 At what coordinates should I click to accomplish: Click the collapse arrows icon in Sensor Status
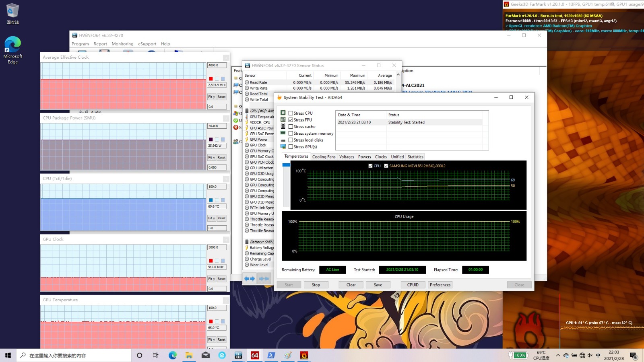pyautogui.click(x=264, y=278)
